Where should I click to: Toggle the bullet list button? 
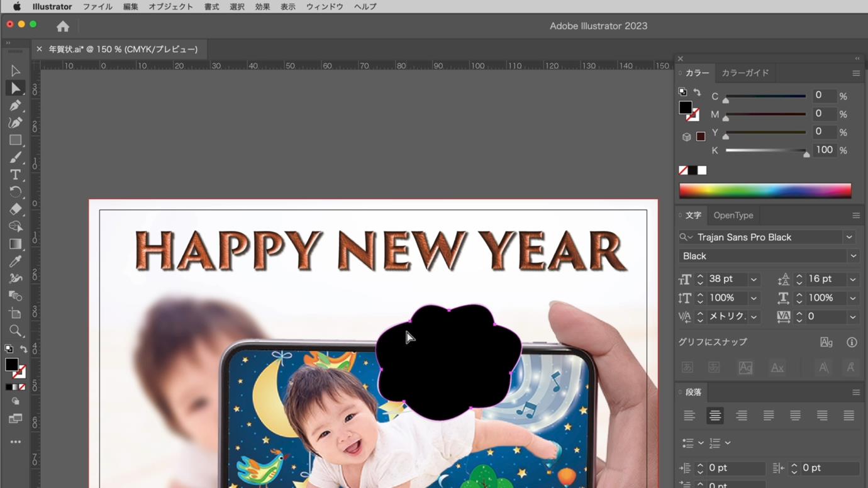[687, 443]
